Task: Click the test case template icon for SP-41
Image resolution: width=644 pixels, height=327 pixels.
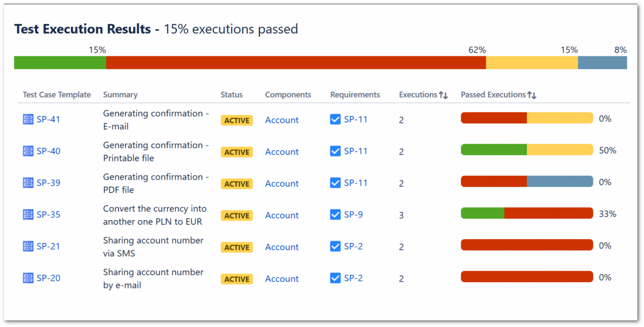Action: 28,119
